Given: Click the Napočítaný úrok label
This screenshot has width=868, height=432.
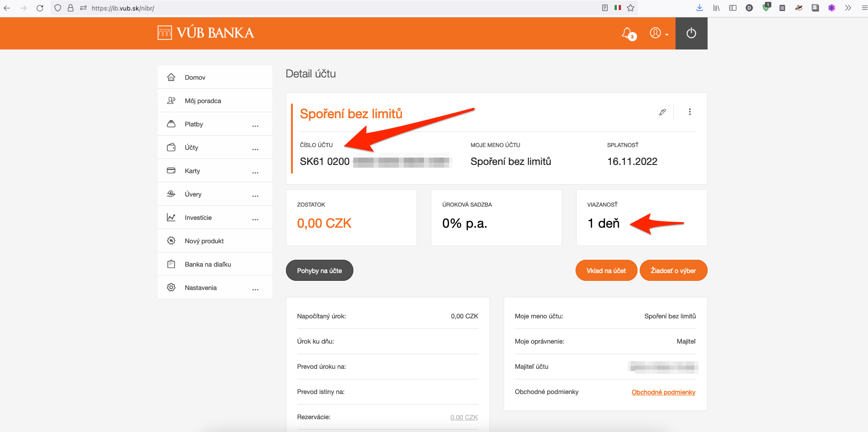Looking at the screenshot, I should (x=321, y=316).
